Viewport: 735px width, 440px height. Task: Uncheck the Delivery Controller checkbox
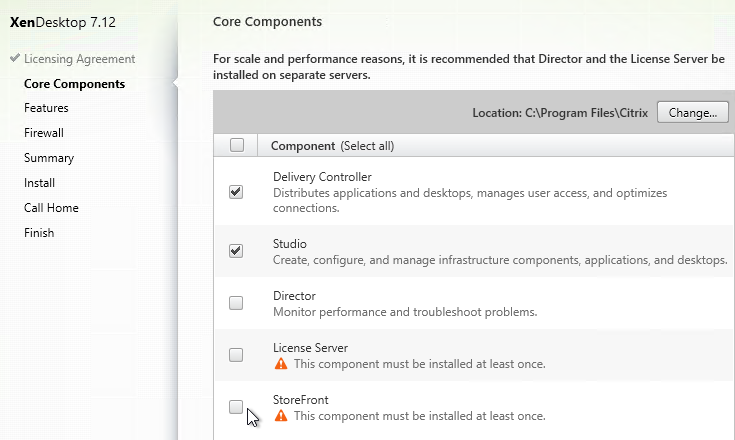pos(236,192)
